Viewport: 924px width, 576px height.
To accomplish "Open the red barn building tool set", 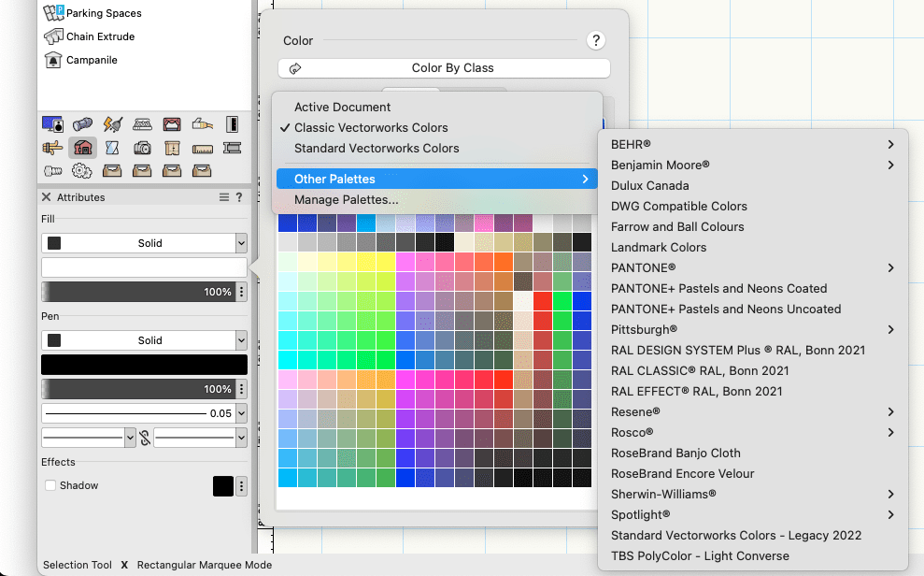I will tap(82, 148).
